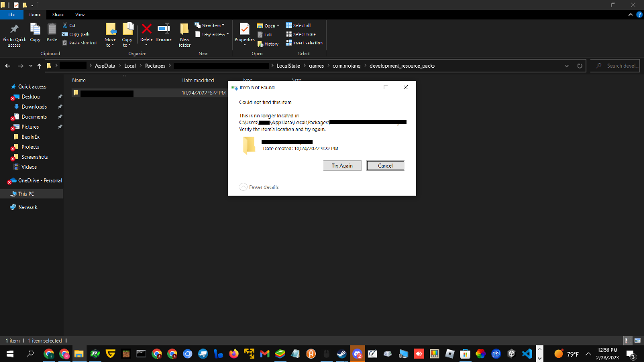
Task: Click the Packages breadcrumb segment
Action: tap(155, 66)
